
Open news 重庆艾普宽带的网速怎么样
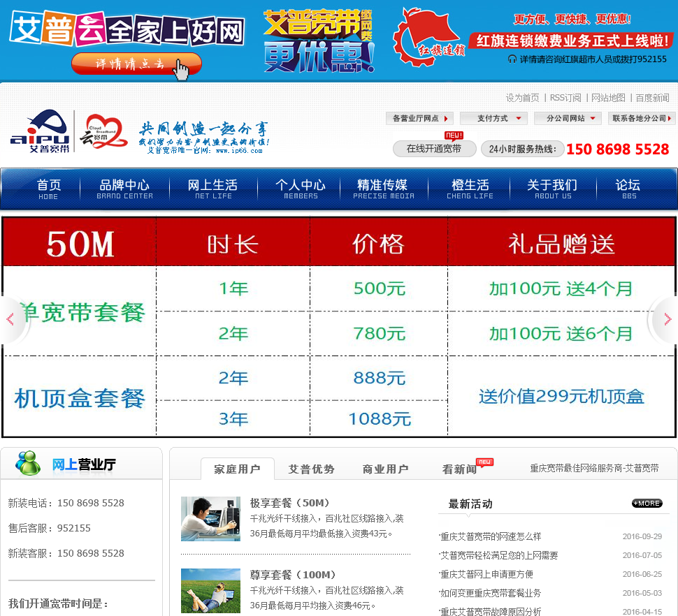tap(490, 536)
